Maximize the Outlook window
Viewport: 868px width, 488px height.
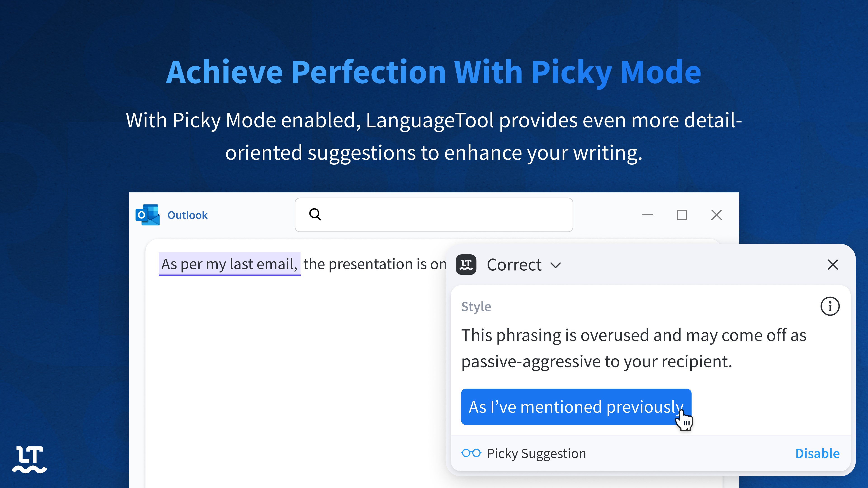[x=682, y=215]
